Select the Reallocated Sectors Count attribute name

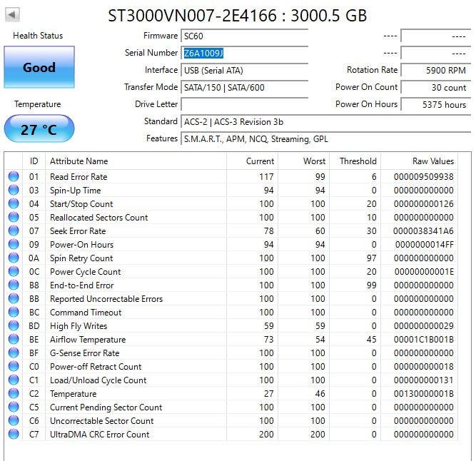point(98,218)
